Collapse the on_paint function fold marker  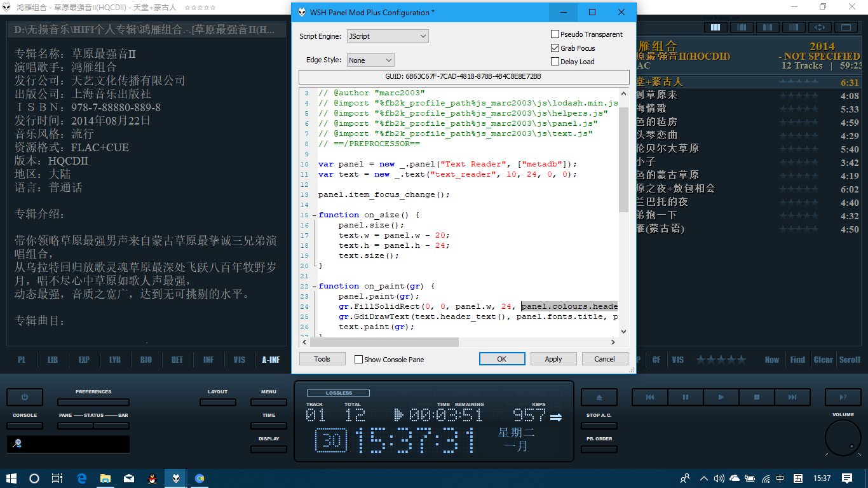pos(315,287)
